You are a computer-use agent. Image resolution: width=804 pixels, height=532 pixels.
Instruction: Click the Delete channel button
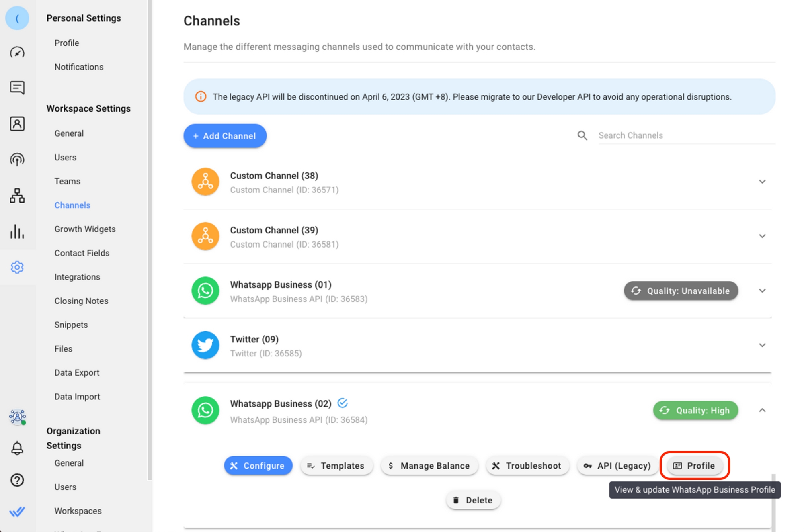pyautogui.click(x=473, y=500)
